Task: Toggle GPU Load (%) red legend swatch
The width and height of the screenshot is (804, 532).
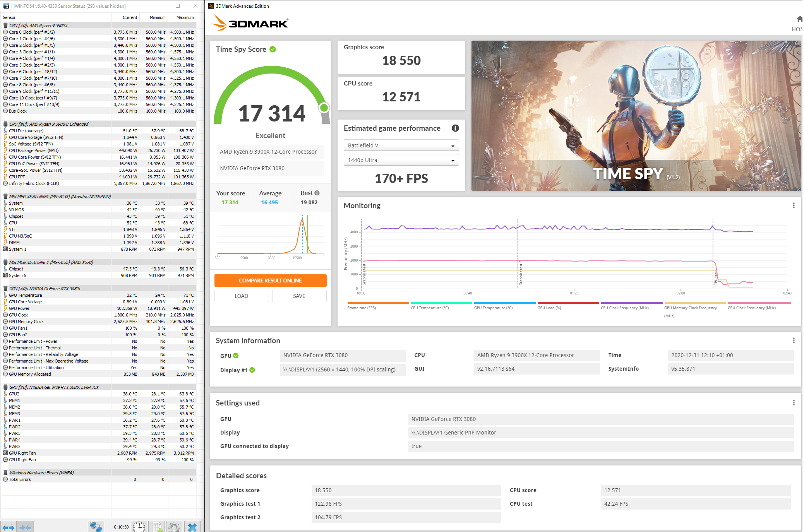Action: [568, 303]
